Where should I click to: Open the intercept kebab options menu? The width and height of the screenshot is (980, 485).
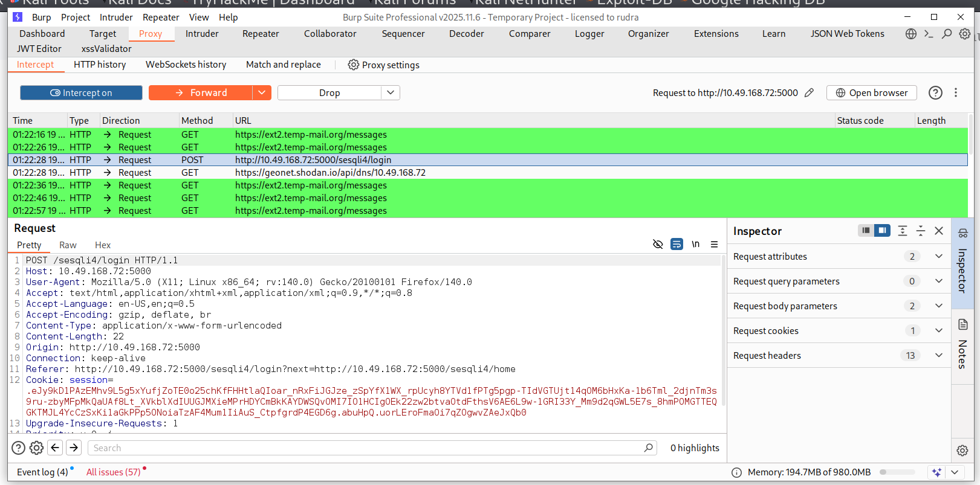pyautogui.click(x=956, y=92)
